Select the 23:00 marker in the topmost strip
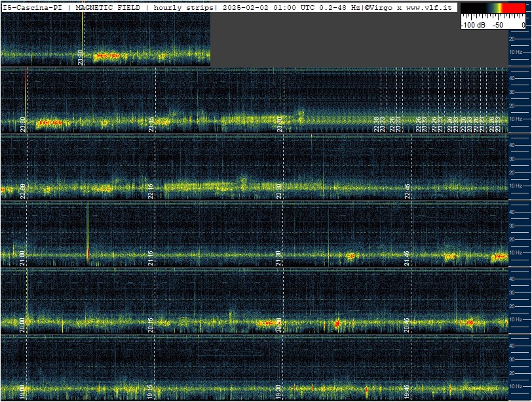This screenshot has width=532, height=402. (80, 57)
